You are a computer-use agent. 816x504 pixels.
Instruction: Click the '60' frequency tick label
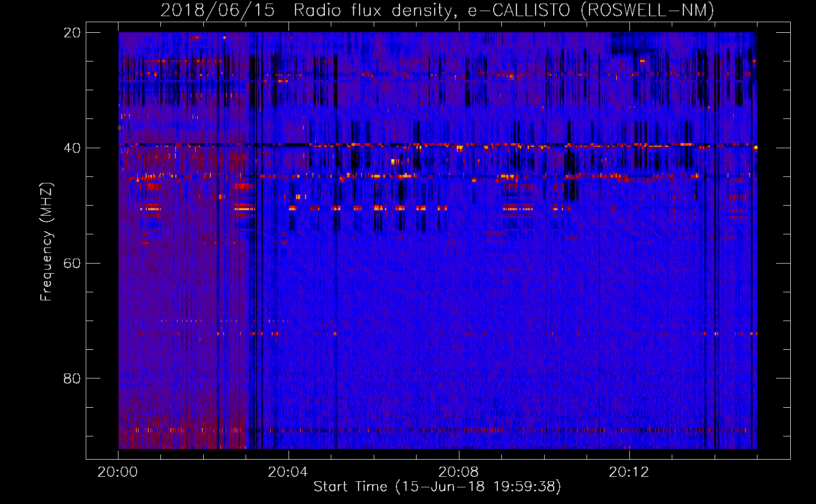(x=72, y=263)
